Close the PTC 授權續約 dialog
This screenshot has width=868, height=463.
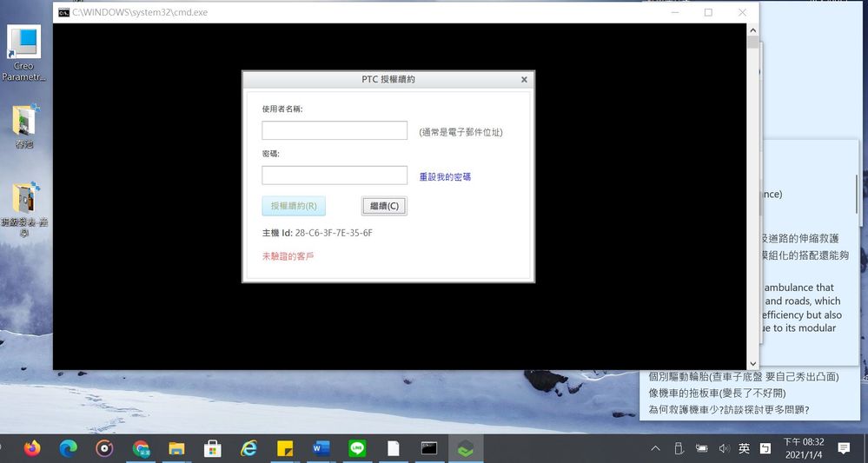pos(524,80)
